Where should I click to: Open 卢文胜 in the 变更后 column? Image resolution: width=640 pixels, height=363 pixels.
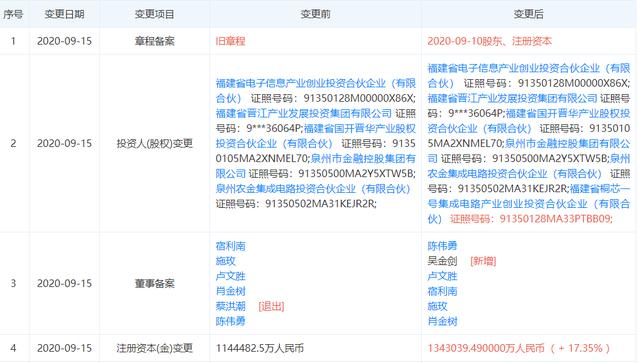point(442,276)
